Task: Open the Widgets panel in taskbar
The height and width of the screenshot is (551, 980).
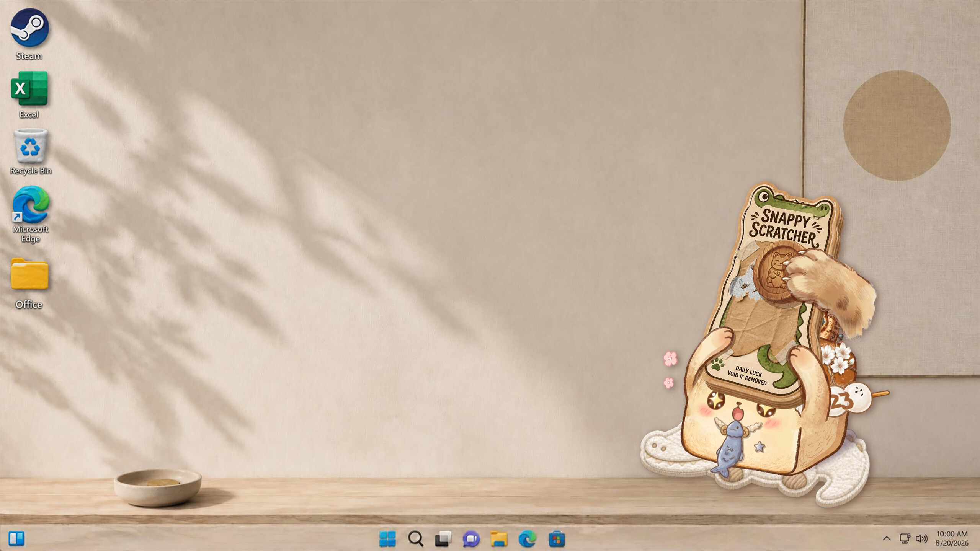Action: coord(16,538)
